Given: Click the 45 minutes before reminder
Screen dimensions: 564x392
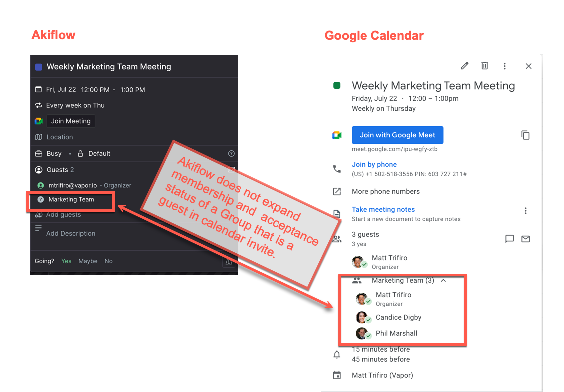Looking at the screenshot, I should pyautogui.click(x=381, y=359).
